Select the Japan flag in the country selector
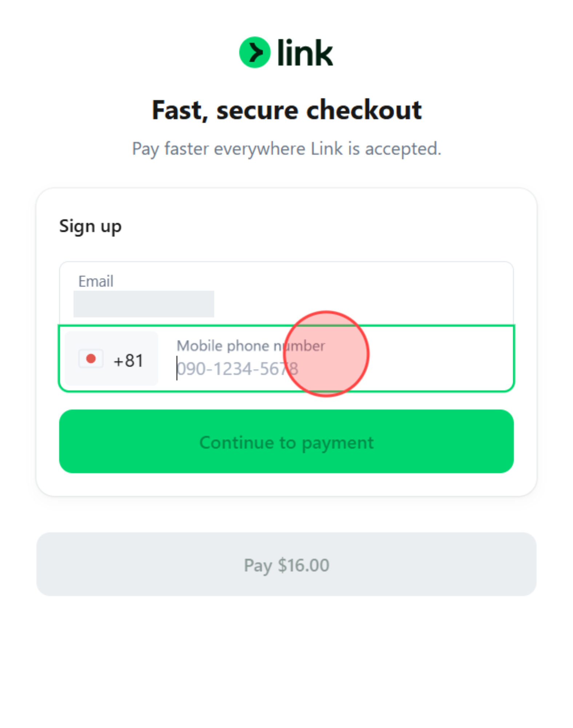573x728 pixels. point(90,359)
